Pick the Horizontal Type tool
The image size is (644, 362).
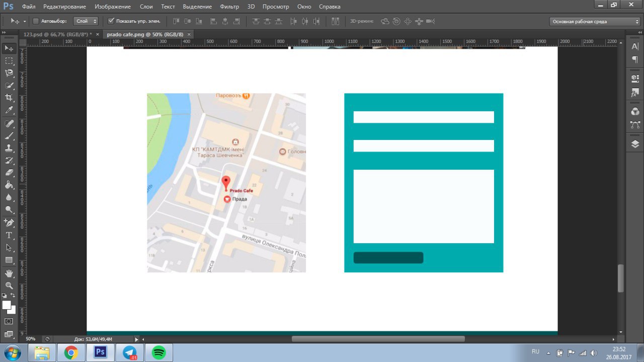tap(9, 235)
